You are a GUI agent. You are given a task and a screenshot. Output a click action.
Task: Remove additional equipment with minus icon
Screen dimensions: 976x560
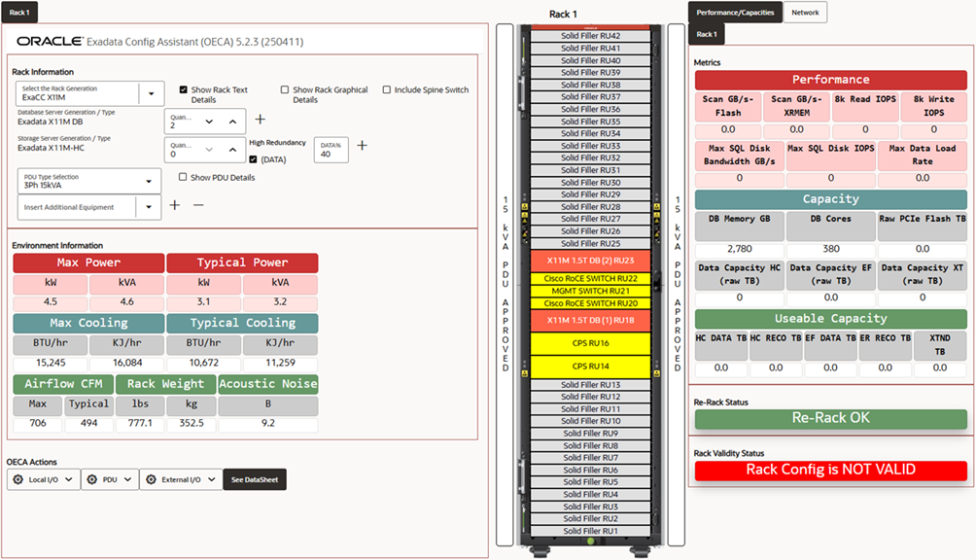(198, 205)
